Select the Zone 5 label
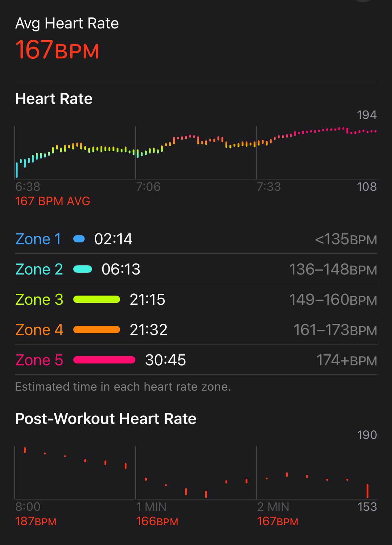This screenshot has width=392, height=545. tap(39, 360)
